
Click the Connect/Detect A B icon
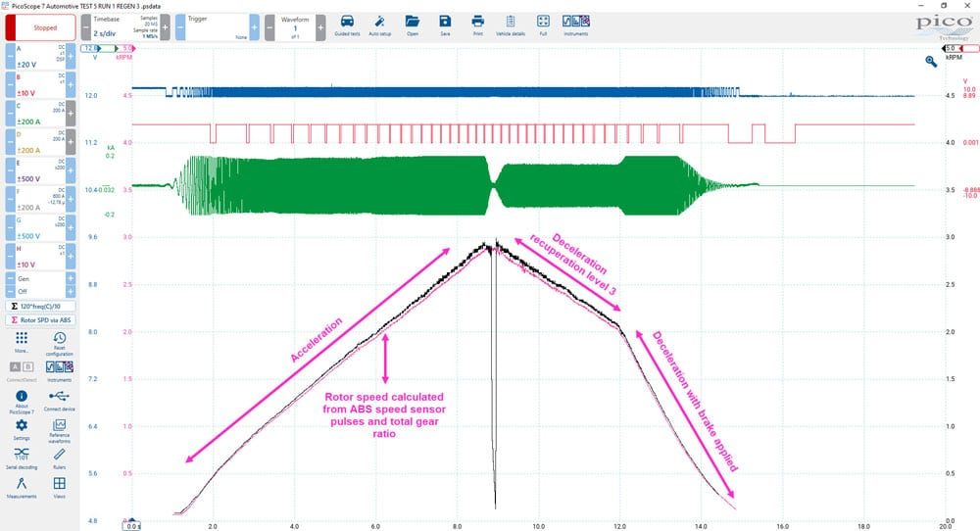pyautogui.click(x=22, y=371)
